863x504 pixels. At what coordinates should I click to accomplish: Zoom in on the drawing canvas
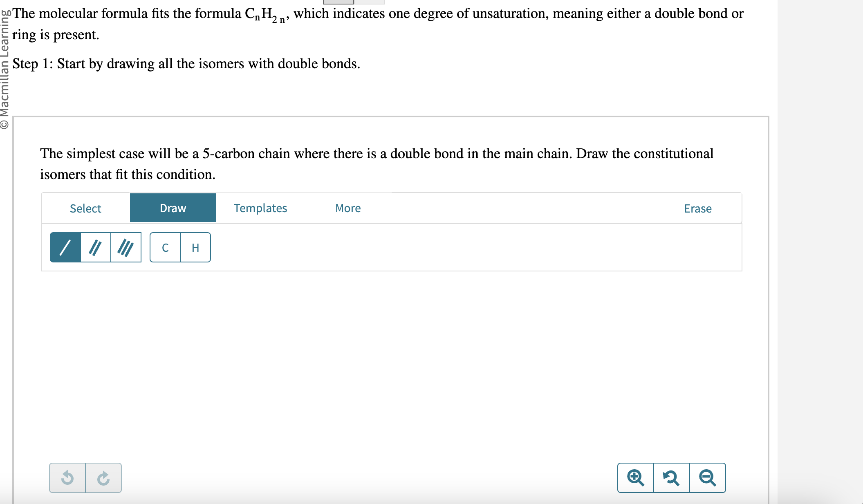[635, 477]
